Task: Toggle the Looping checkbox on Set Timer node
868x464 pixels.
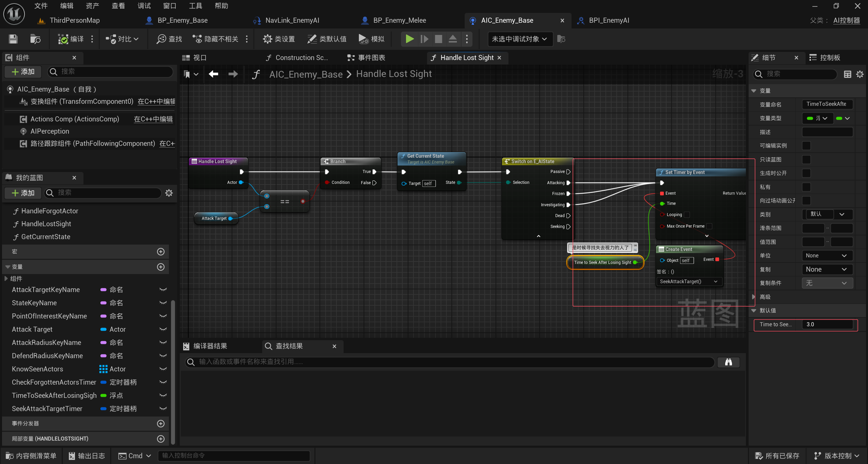Action: coord(687,215)
